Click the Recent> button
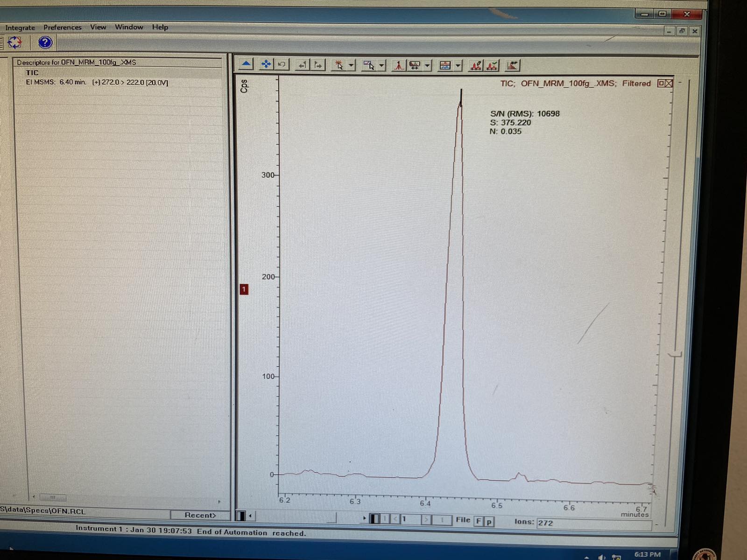Image resolution: width=747 pixels, height=560 pixels. click(x=200, y=515)
